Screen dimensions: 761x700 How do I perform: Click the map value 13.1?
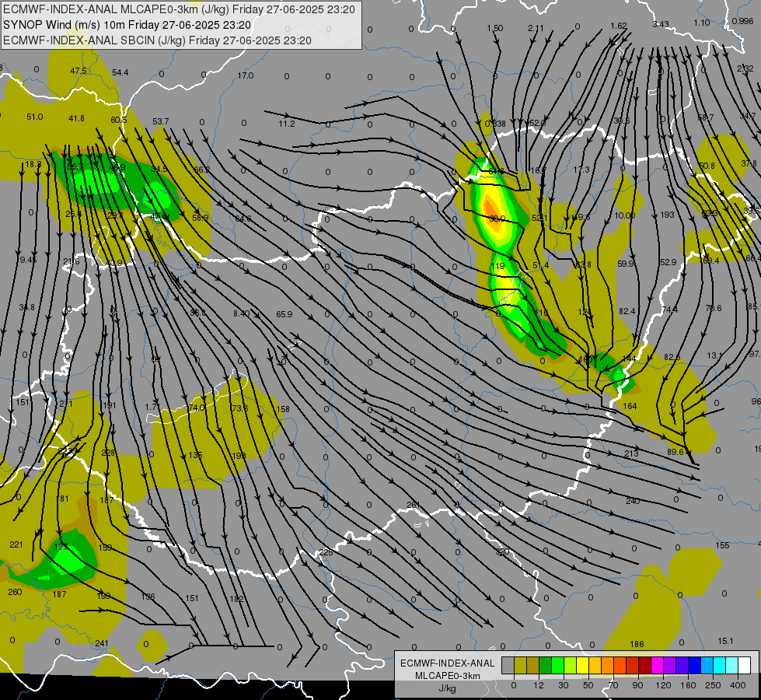tap(714, 355)
